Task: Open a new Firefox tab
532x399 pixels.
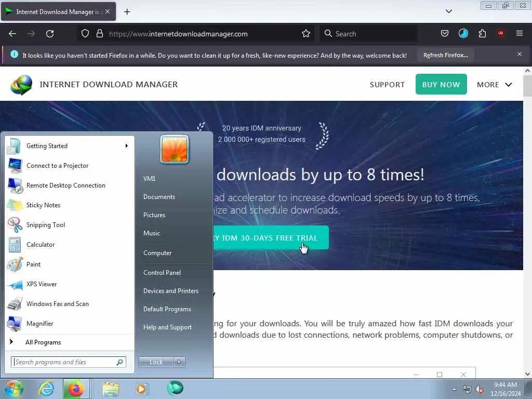Action: pos(127,12)
